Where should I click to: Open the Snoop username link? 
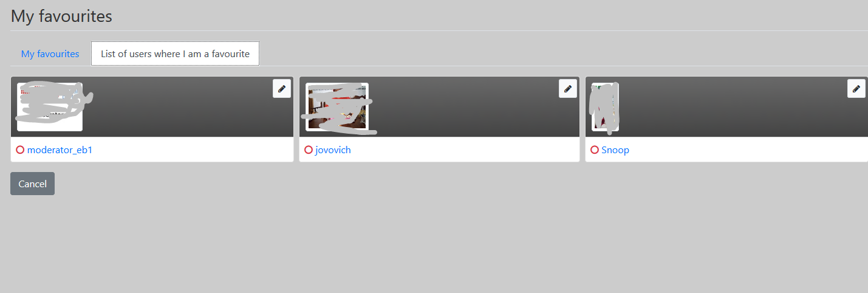tap(615, 150)
